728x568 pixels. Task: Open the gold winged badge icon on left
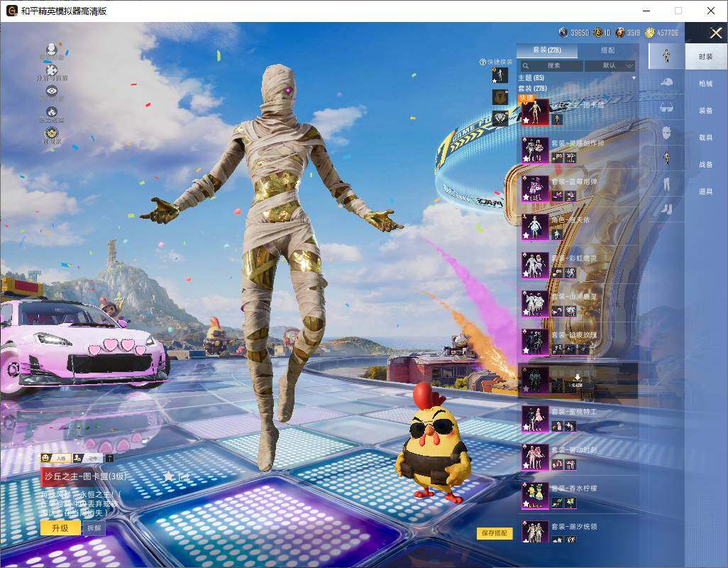51,133
